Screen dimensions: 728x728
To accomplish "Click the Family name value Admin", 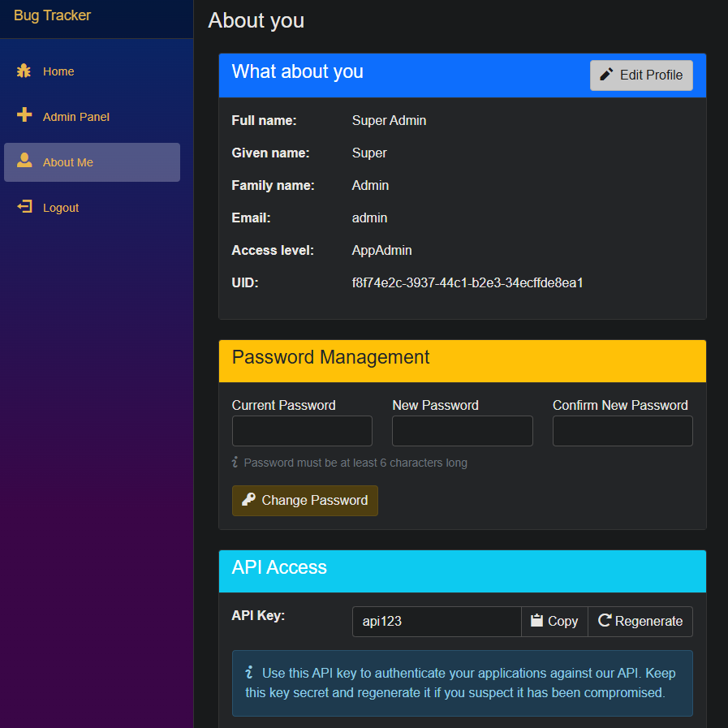I will [x=370, y=185].
